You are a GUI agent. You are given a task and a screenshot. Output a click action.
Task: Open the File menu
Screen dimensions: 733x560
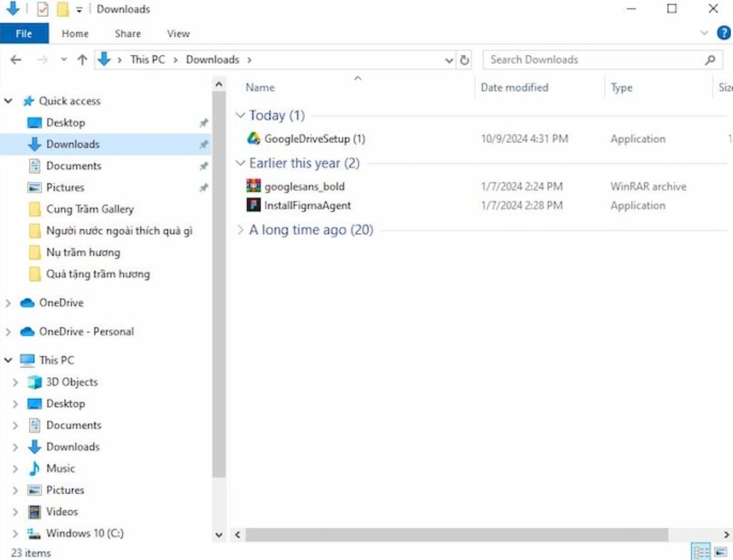[x=24, y=33]
